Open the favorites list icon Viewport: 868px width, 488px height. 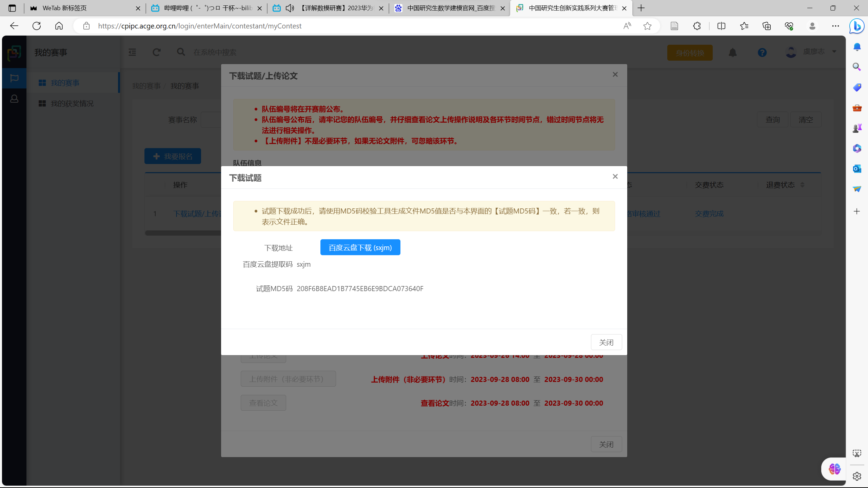pos(744,26)
